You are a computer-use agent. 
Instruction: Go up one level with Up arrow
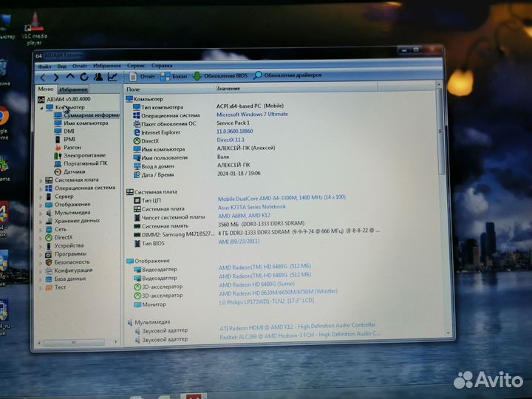tap(70, 77)
